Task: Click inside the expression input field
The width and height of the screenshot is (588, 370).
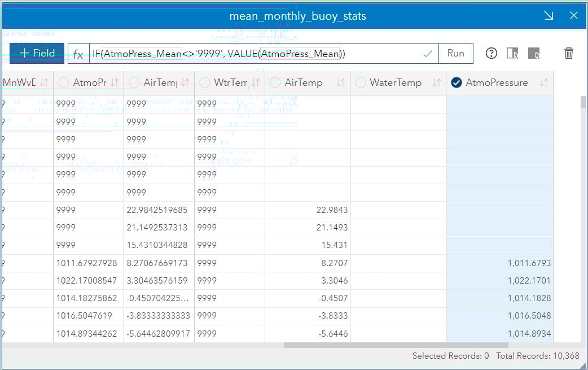Action: click(x=254, y=53)
